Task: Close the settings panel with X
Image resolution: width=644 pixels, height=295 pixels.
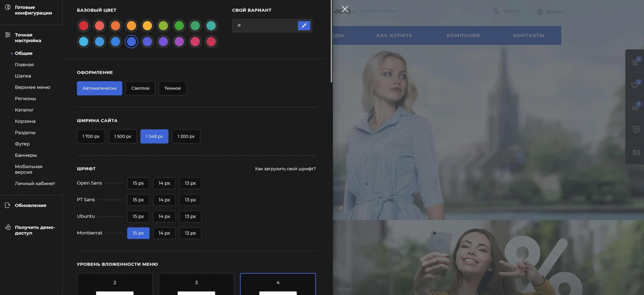Action: 345,9
